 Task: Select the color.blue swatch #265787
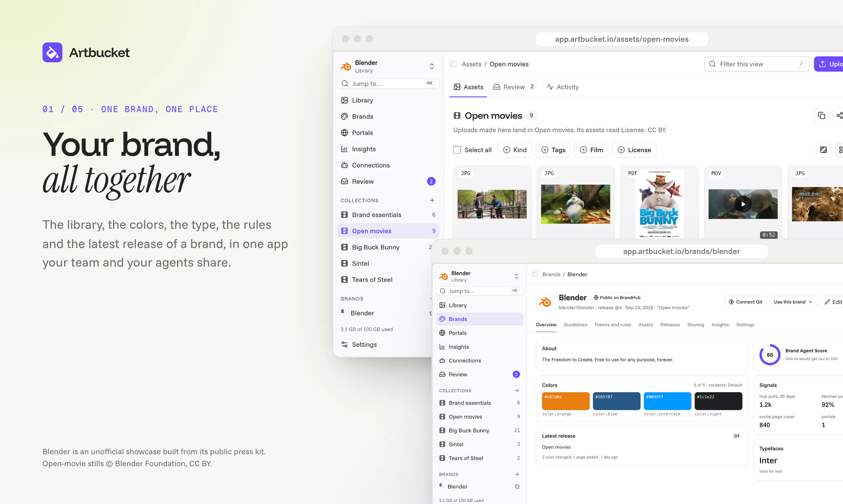point(617,401)
